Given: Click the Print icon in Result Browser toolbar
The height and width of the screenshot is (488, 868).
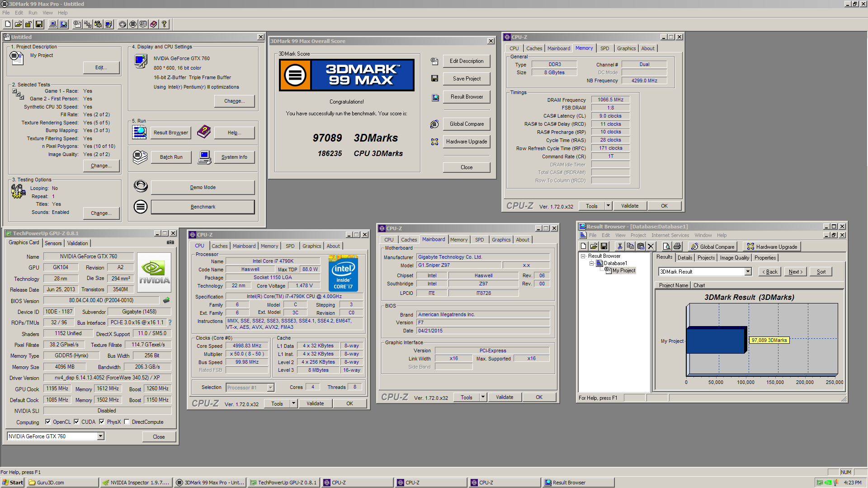Looking at the screenshot, I should [x=677, y=246].
